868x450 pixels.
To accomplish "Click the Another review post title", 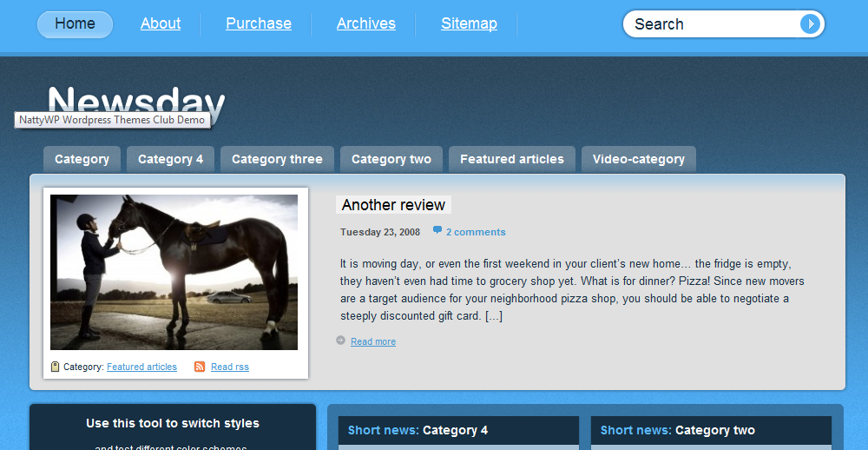I will [x=393, y=204].
